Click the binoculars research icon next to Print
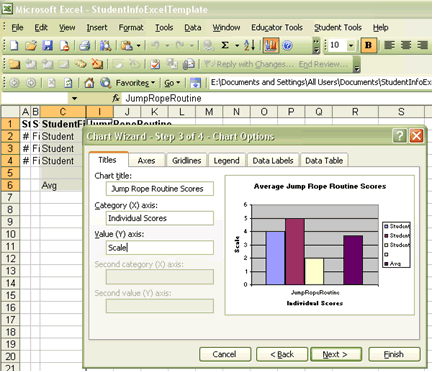 [x=105, y=45]
